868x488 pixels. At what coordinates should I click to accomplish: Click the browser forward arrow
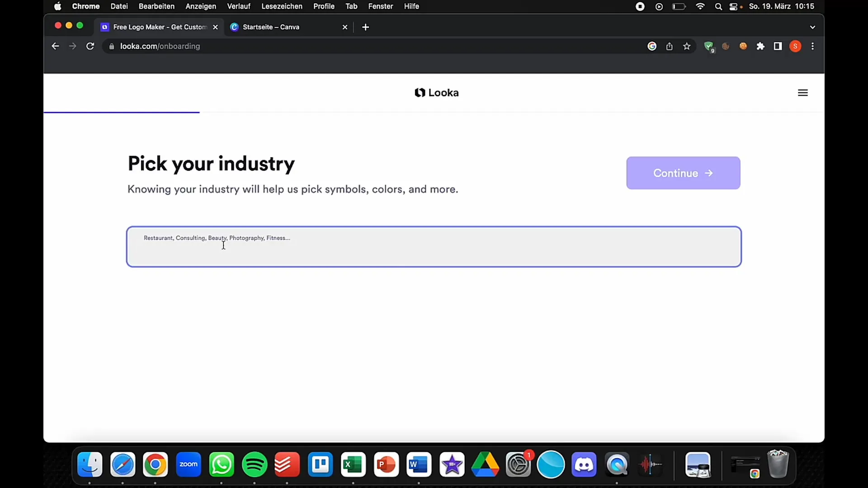point(72,46)
